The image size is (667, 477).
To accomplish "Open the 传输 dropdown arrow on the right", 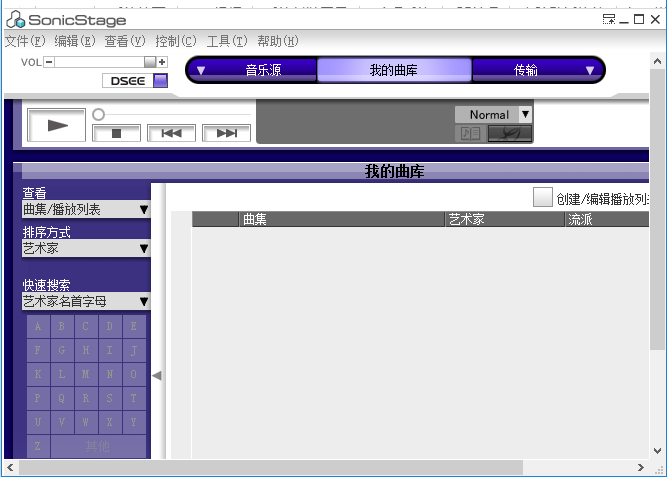I will pos(590,70).
